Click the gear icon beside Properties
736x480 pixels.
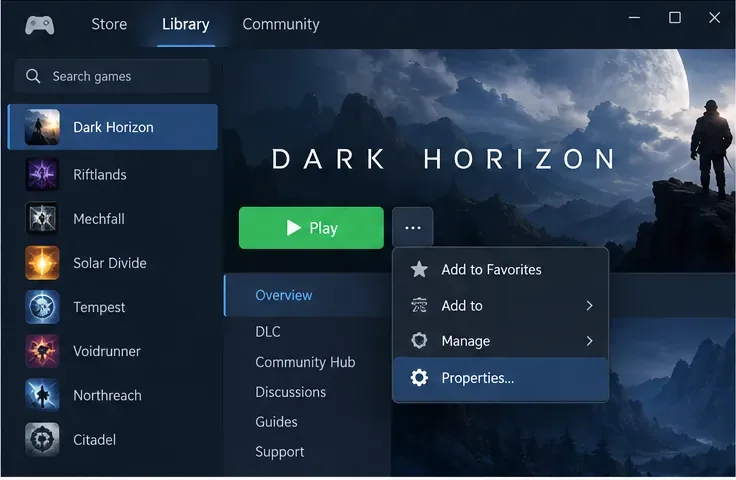tap(419, 378)
